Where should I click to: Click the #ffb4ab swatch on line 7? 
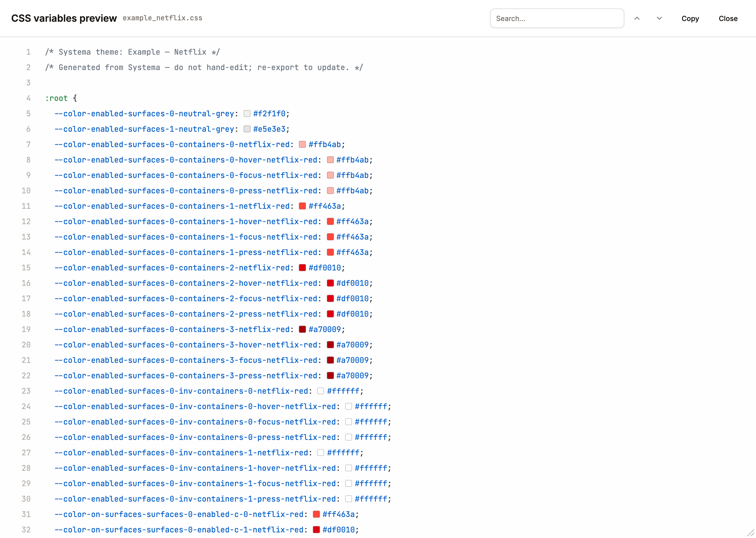pos(302,144)
